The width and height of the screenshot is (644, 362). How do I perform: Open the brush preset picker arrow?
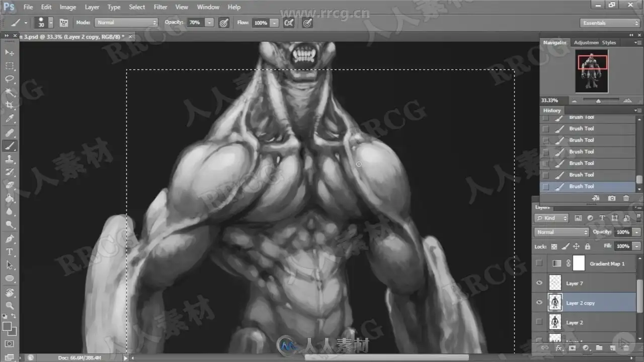[51, 23]
